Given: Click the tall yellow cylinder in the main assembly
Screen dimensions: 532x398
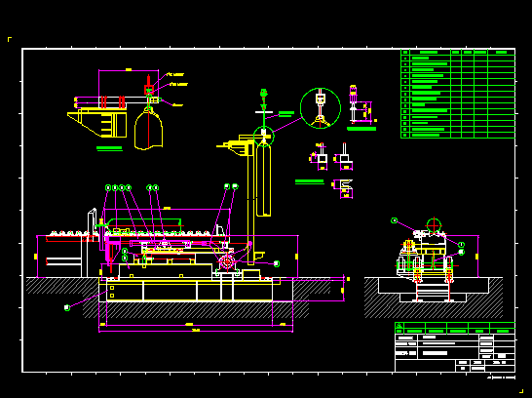Looking at the screenshot, I should (x=263, y=179).
